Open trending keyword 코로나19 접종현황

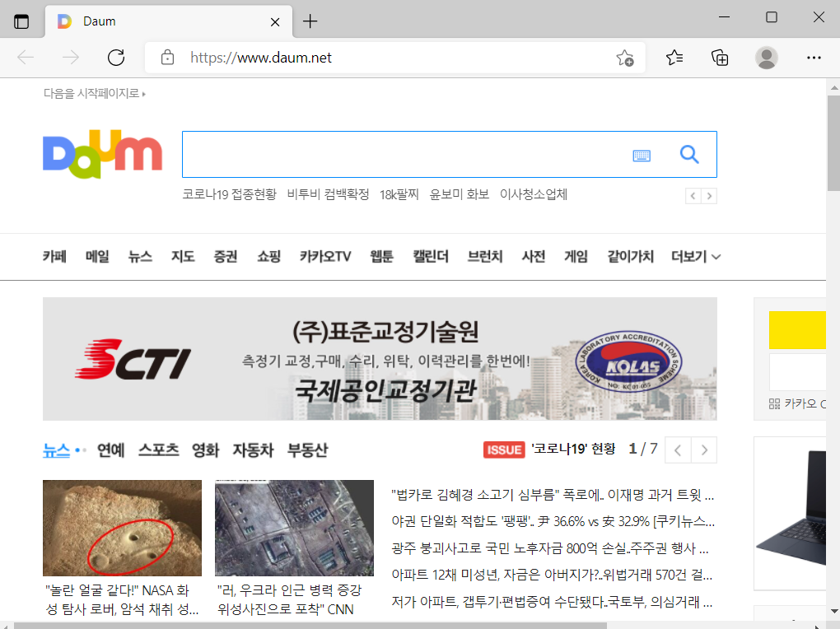tap(229, 194)
